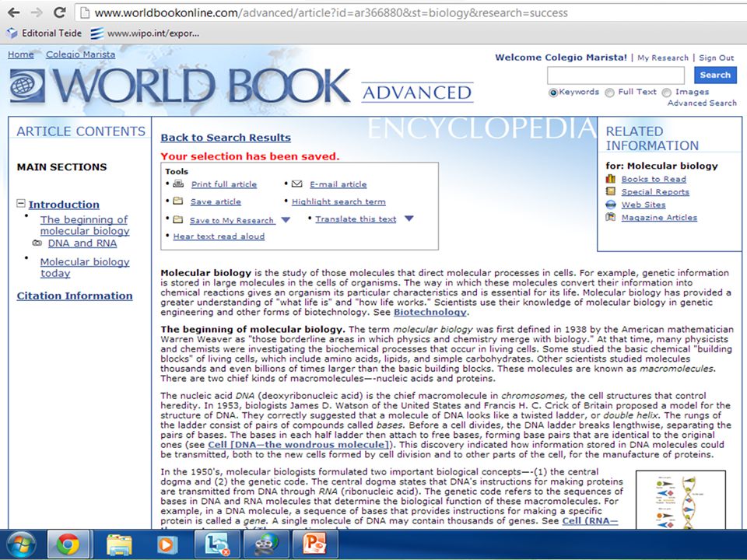Click E-mail article link
Viewport: 747px width, 560px height.
[338, 184]
